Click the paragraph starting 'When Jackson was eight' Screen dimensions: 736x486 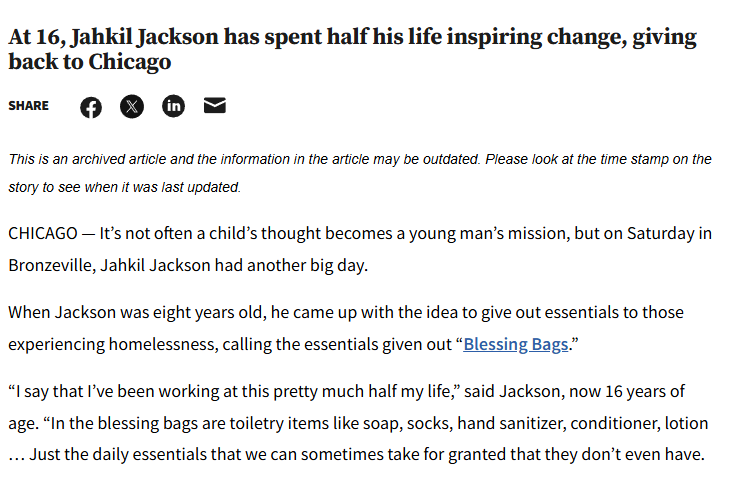346,328
